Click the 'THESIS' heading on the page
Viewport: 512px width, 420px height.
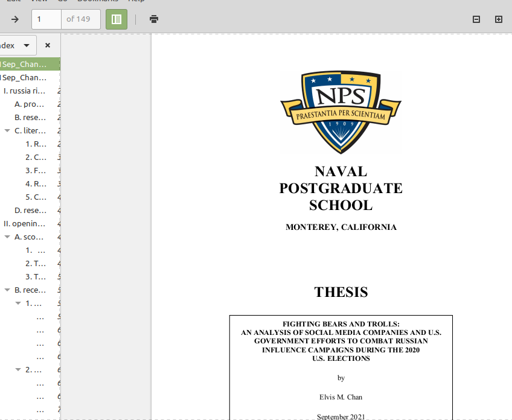coord(341,292)
